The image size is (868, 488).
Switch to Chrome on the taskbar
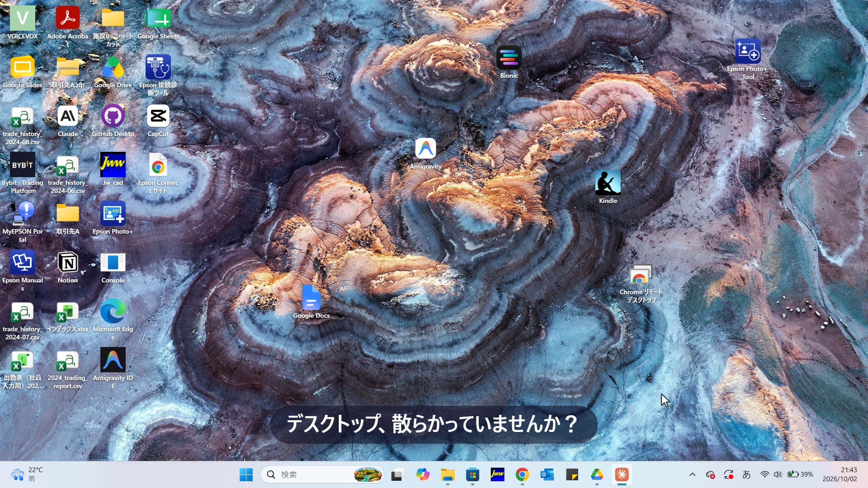[x=522, y=474]
